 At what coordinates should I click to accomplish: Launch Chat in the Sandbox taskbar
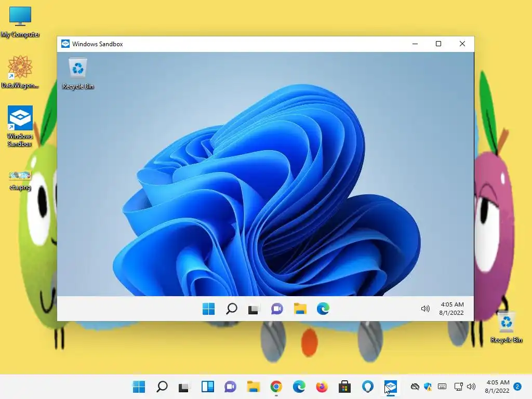point(277,309)
